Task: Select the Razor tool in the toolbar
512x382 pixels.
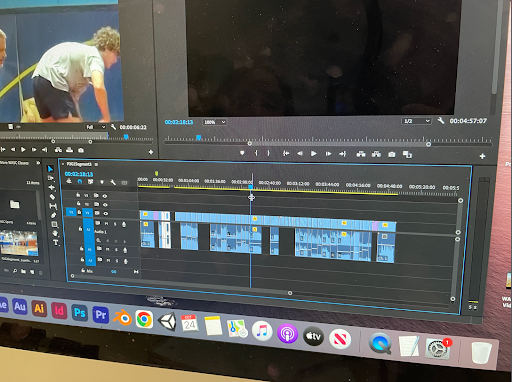Action: coord(52,197)
